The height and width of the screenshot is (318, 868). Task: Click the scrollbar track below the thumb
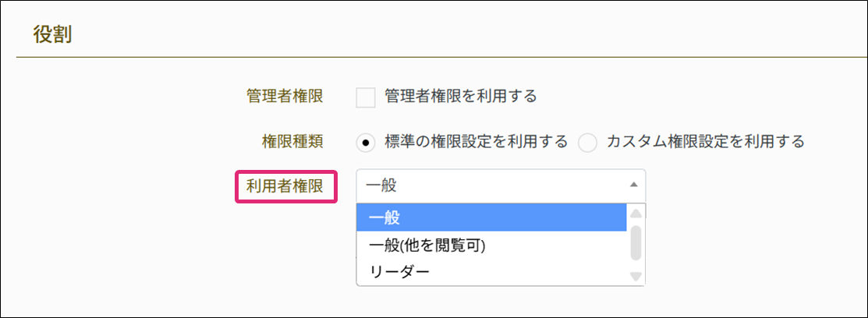[x=636, y=265]
